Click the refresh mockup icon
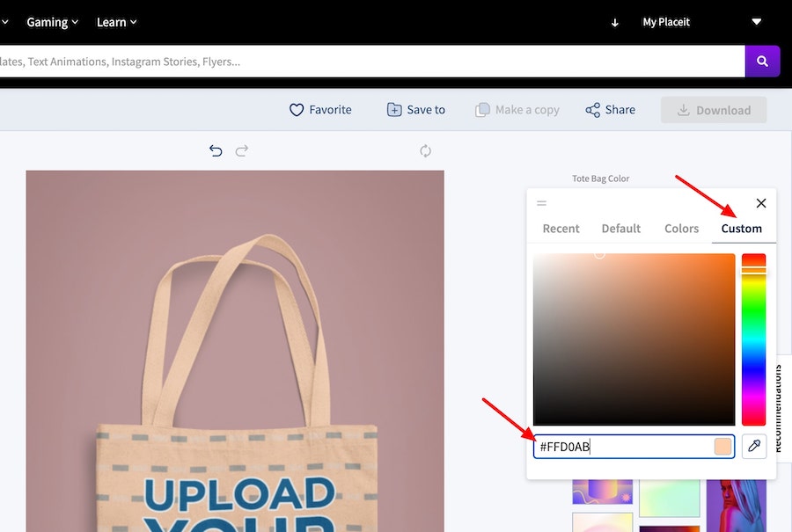792x532 pixels. 425,150
